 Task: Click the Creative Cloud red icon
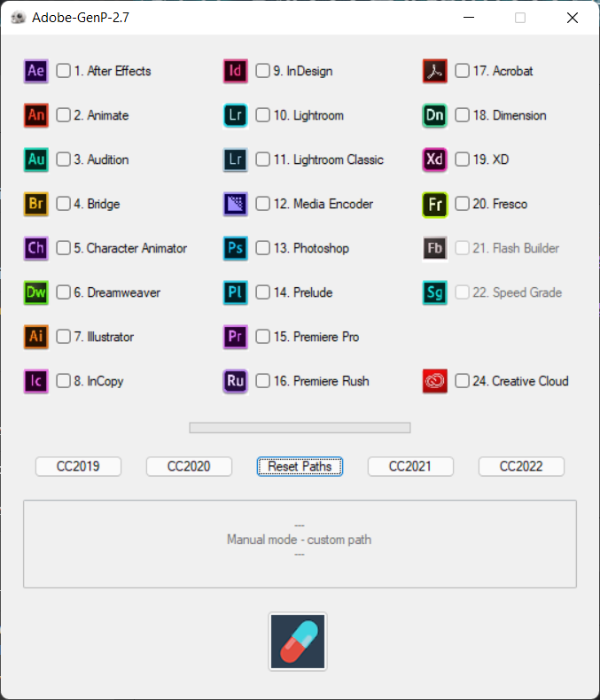pyautogui.click(x=435, y=381)
